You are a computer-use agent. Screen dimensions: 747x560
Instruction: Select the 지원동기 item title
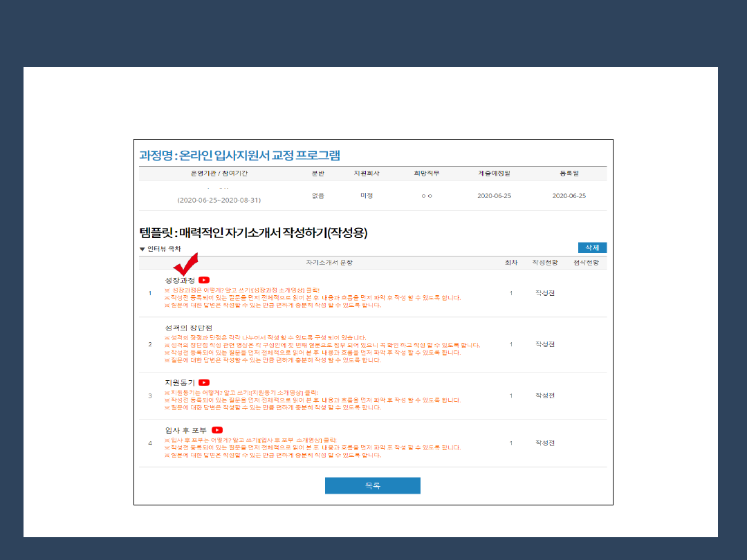tap(180, 382)
